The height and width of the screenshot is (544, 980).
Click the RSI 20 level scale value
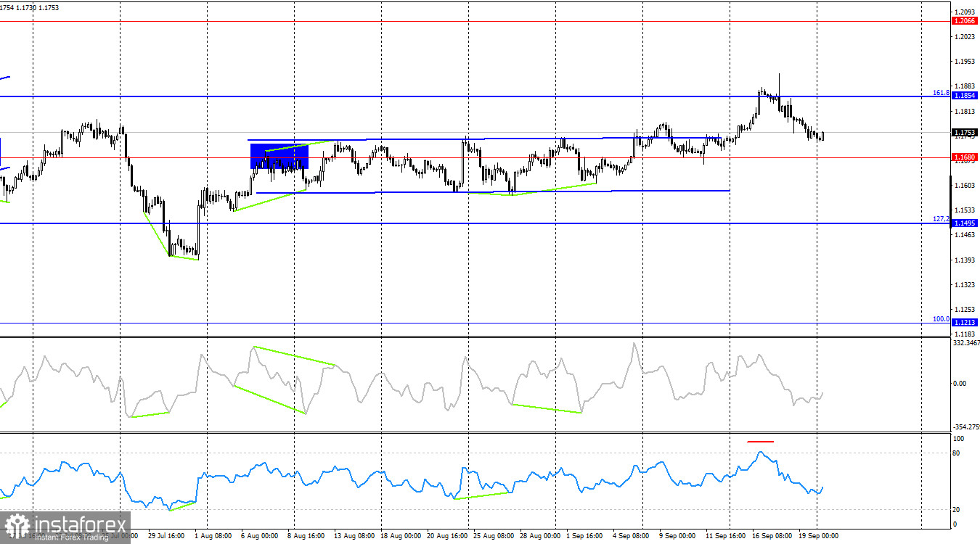[x=957, y=509]
